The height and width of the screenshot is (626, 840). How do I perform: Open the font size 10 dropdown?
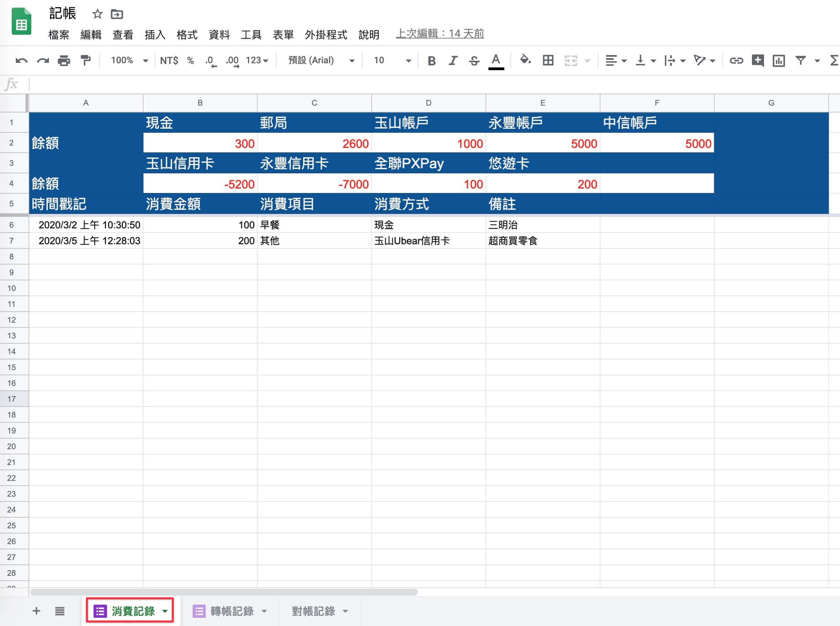point(392,61)
